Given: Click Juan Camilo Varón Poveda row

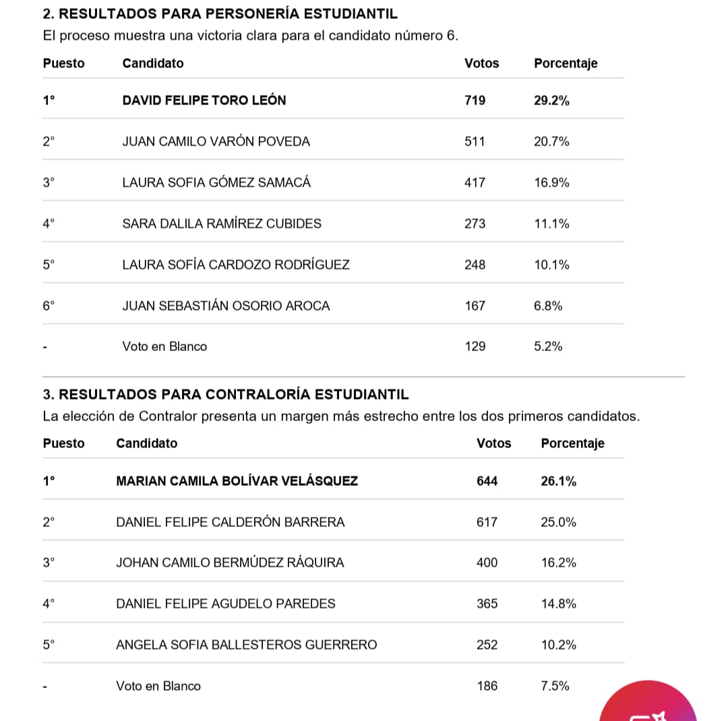Looking at the screenshot, I should 216,142.
